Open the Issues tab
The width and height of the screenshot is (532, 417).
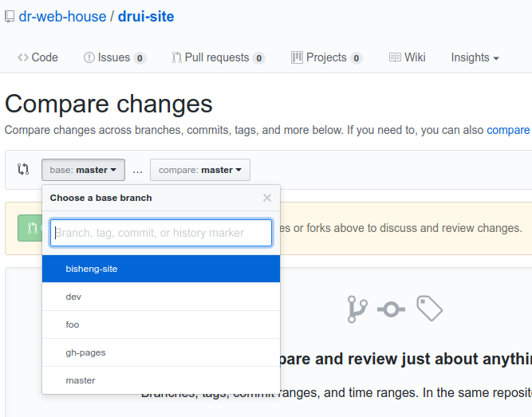[115, 57]
